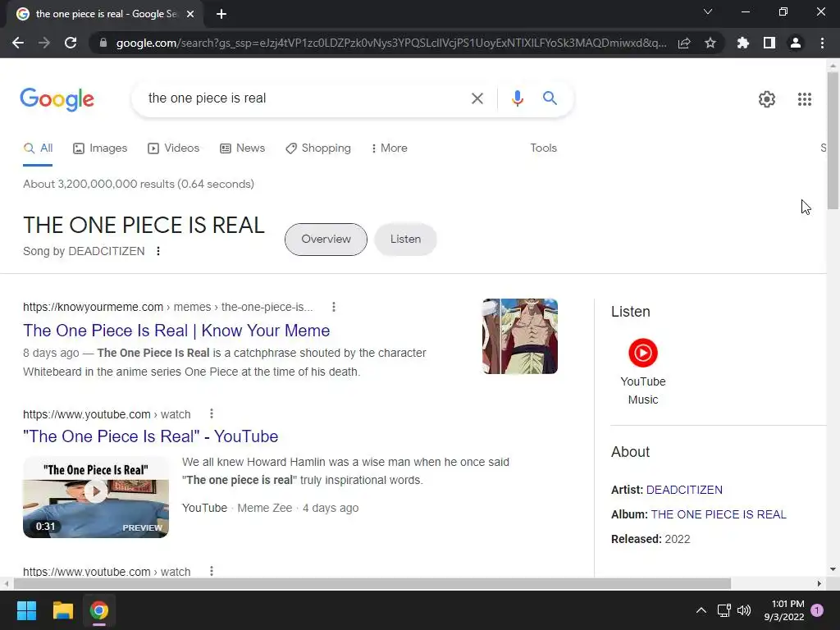Open the Windows Start menu
The width and height of the screenshot is (840, 630).
point(27,610)
